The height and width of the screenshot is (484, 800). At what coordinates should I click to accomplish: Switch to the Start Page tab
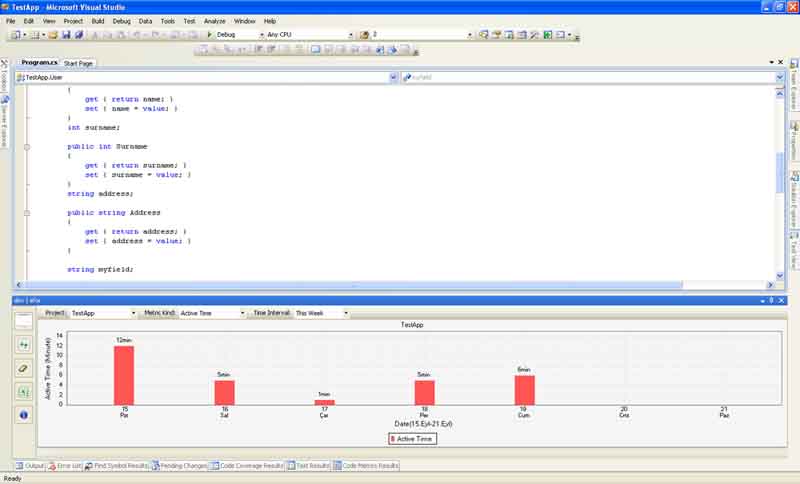(78, 63)
